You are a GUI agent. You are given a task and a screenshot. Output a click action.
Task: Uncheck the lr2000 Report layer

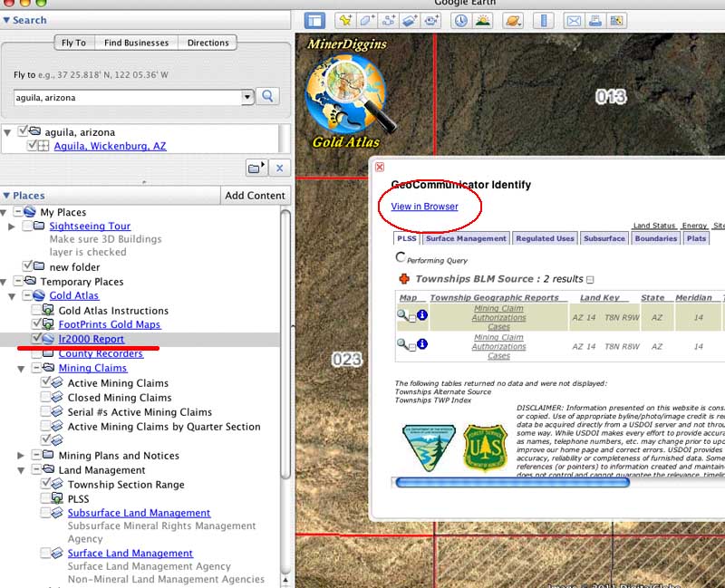[36, 338]
